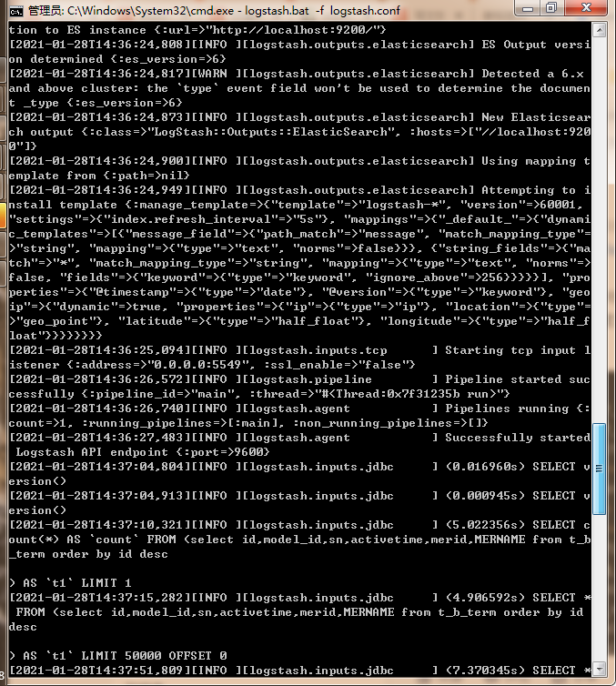
Task: Click the "Pipeline started successfully" log line
Action: click(299, 387)
